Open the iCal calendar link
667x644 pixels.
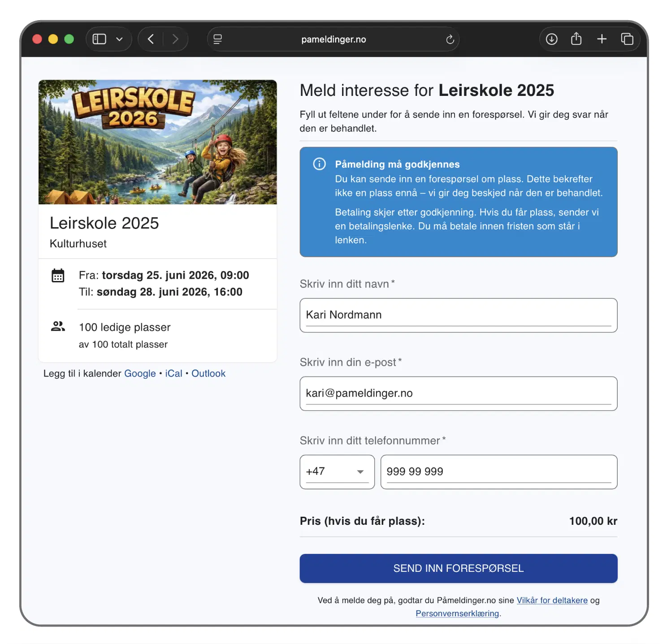pos(173,374)
